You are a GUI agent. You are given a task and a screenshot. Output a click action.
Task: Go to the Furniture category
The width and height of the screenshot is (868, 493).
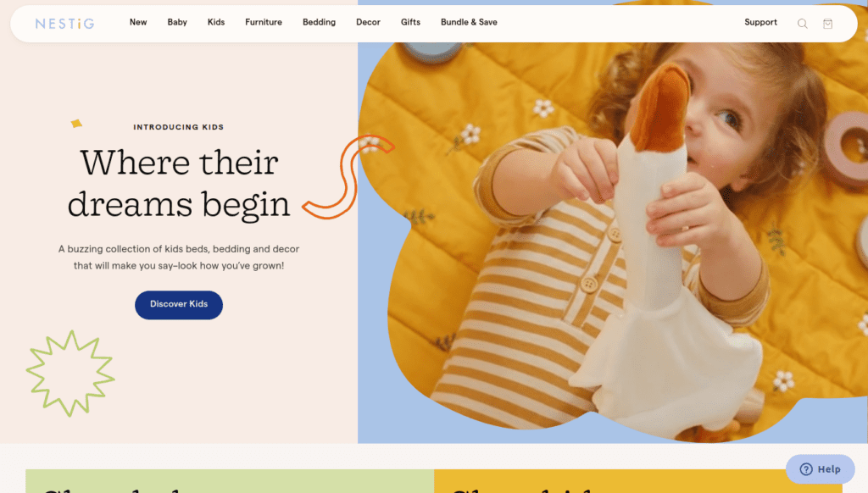tap(264, 22)
